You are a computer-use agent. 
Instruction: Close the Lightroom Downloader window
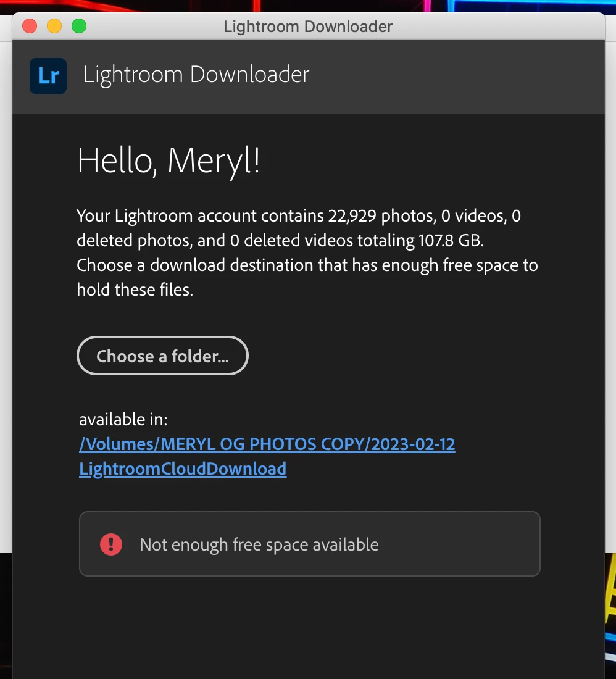point(30,26)
